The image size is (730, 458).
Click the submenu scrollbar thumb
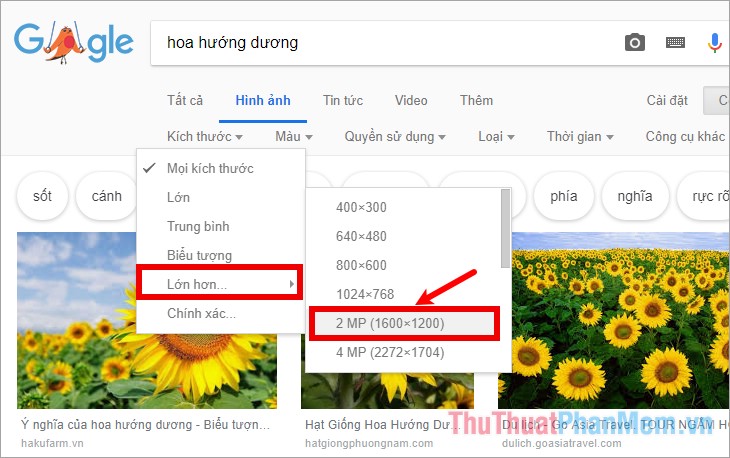point(505,228)
